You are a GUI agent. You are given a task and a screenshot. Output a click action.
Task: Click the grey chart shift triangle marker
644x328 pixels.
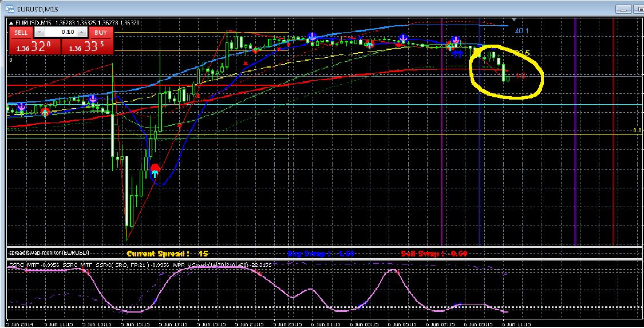coord(514,19)
